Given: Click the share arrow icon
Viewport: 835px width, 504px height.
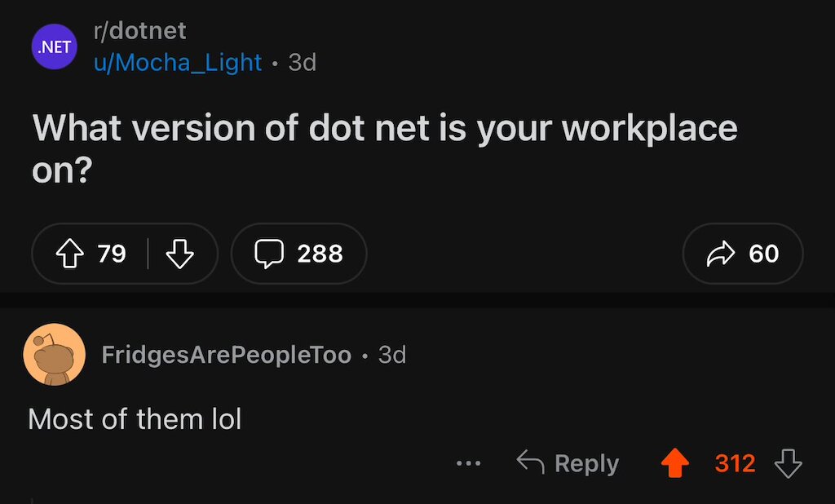Looking at the screenshot, I should (x=721, y=254).
